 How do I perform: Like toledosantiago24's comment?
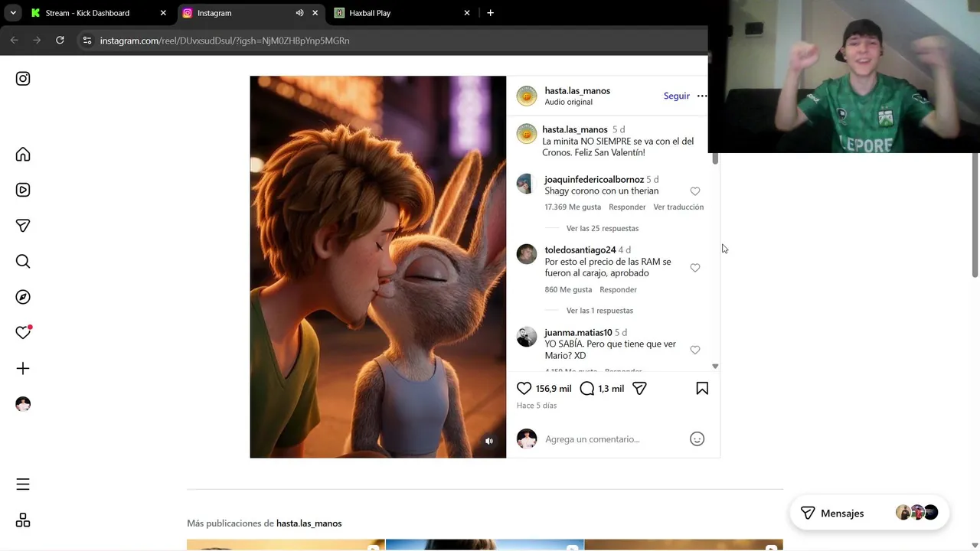coord(695,268)
